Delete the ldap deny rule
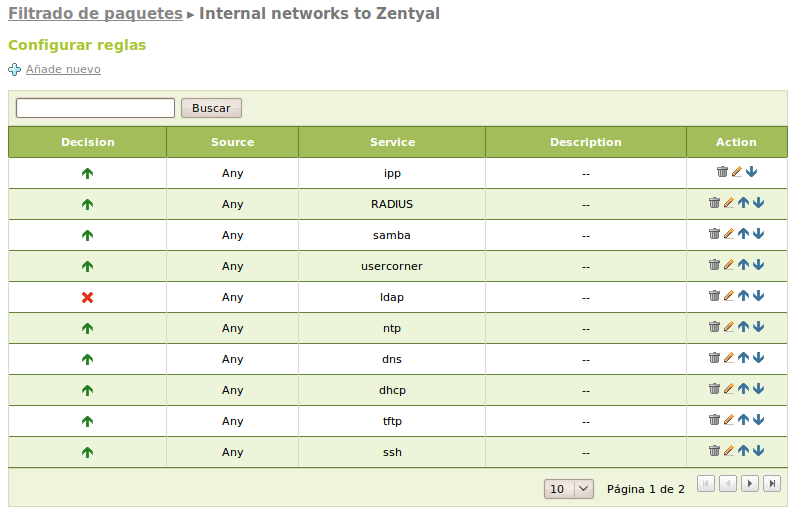Image resolution: width=797 pixels, height=516 pixels. click(714, 296)
